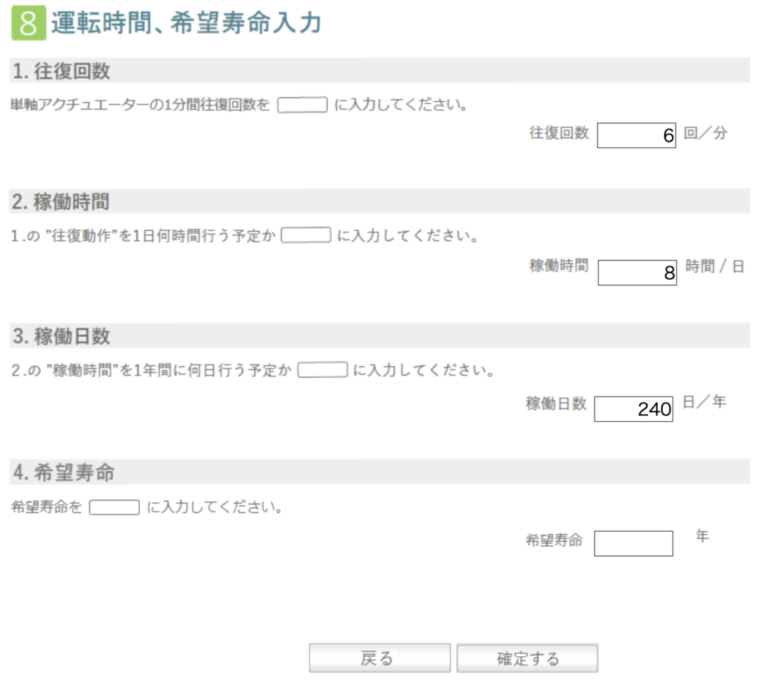Click the sample box in 往復回数 instructions

point(302,105)
